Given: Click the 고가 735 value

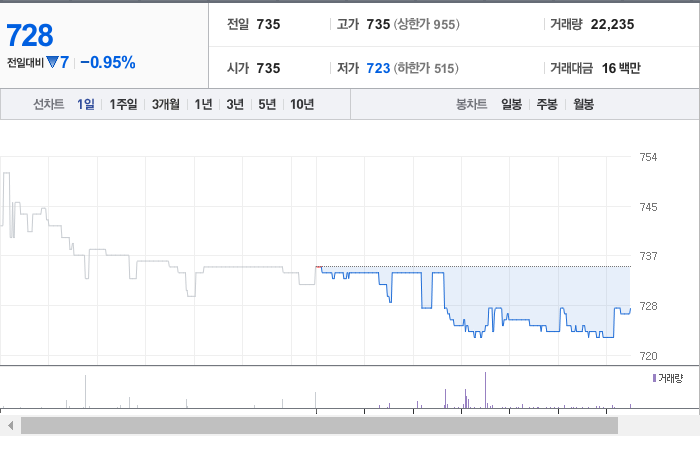Looking at the screenshot, I should 378,25.
